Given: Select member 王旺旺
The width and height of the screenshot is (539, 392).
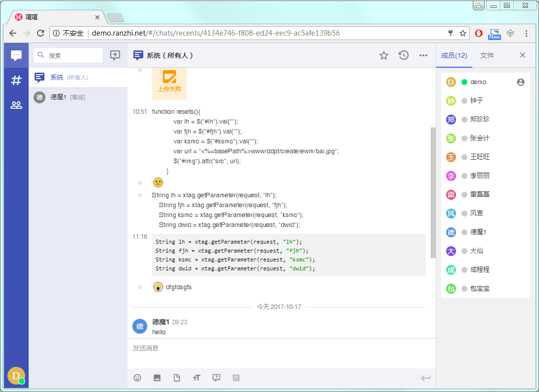Looking at the screenshot, I should (485, 157).
